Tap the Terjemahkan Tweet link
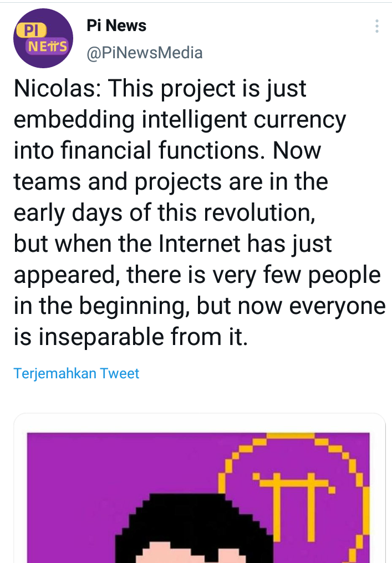The height and width of the screenshot is (563, 392). tap(77, 373)
